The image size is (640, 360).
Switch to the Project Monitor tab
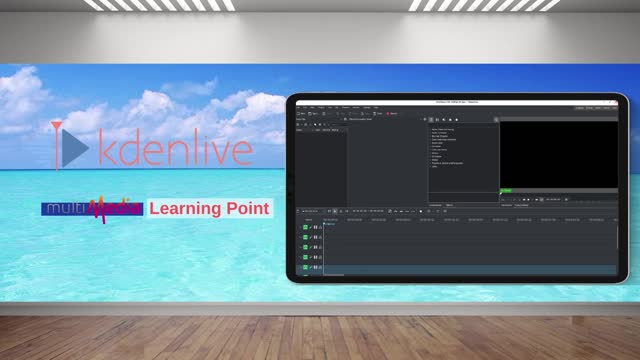(522, 205)
